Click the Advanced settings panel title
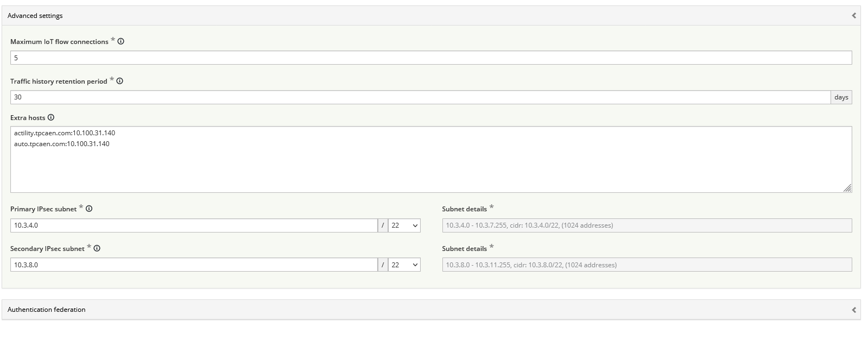The height and width of the screenshot is (339, 868). pos(35,16)
